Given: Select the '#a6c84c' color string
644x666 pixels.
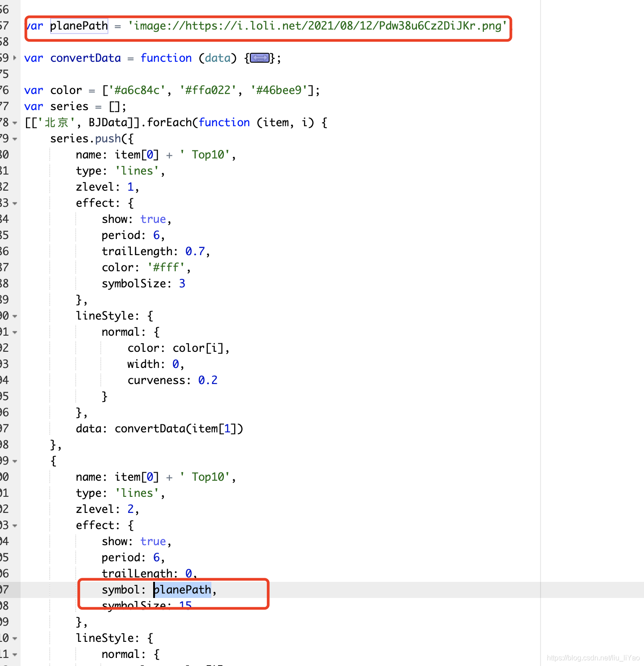Looking at the screenshot, I should pos(137,90).
